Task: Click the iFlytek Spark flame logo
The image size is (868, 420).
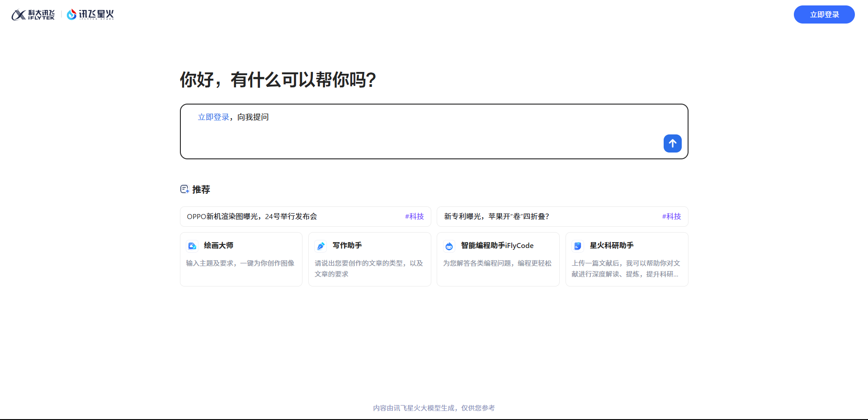Action: [x=71, y=14]
